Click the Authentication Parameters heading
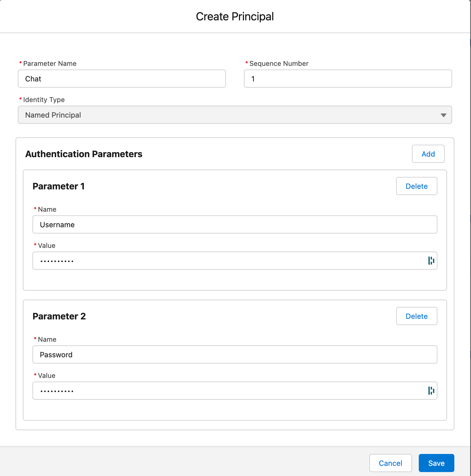 [84, 154]
